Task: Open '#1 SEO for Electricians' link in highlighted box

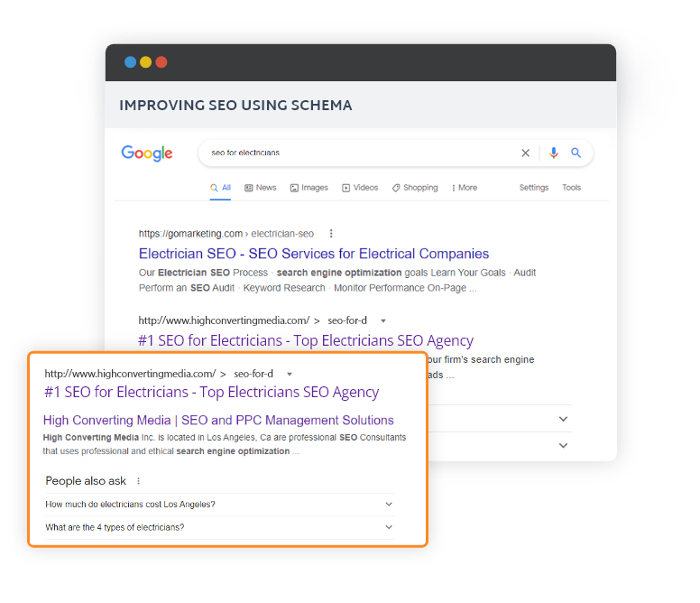Action: [x=212, y=392]
